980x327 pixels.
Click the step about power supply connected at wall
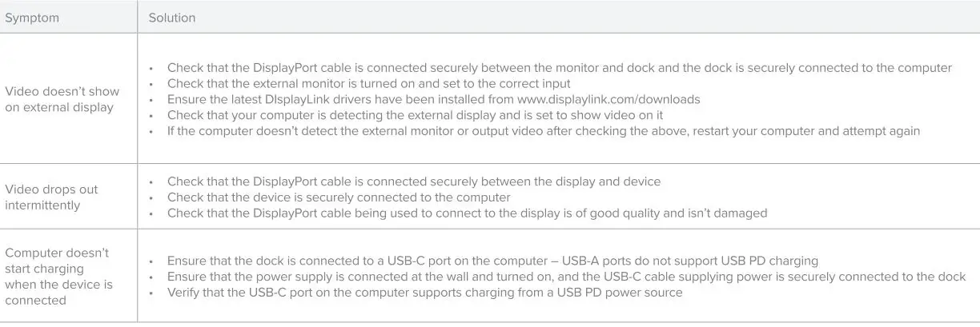click(x=566, y=277)
